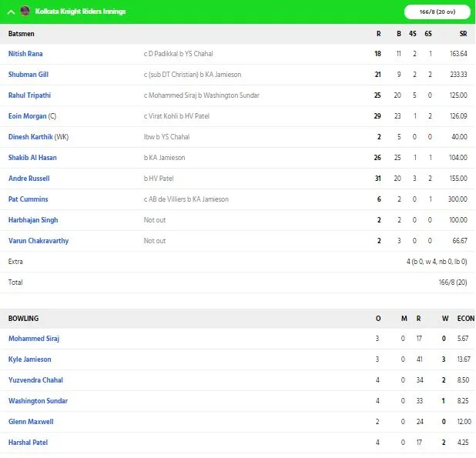Screen dimensions: 476x458
Task: Click Washington Sundar's economy 8.25
Action: 463,401
